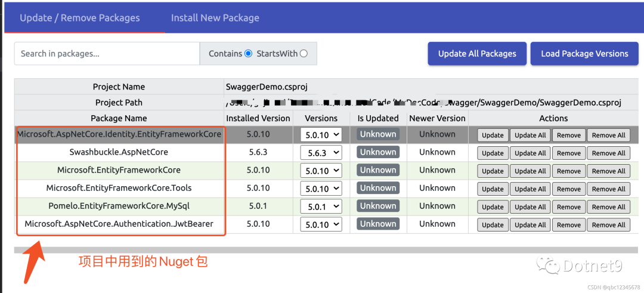
Task: Click Update All Packages button
Action: tap(477, 54)
